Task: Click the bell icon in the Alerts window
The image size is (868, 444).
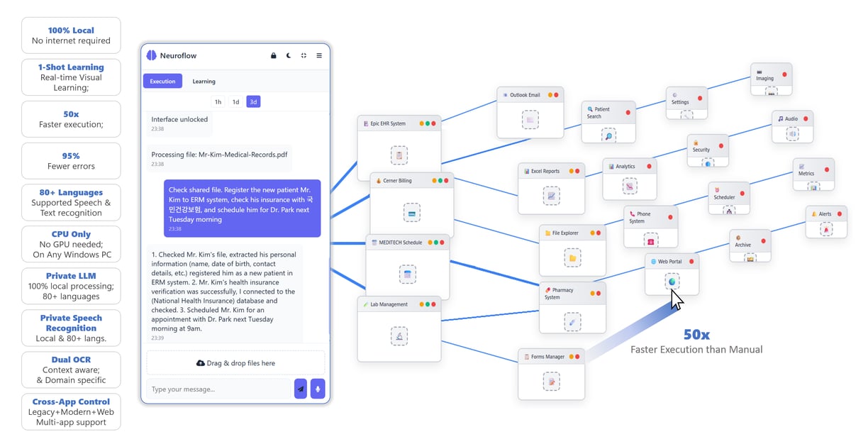Action: point(826,230)
